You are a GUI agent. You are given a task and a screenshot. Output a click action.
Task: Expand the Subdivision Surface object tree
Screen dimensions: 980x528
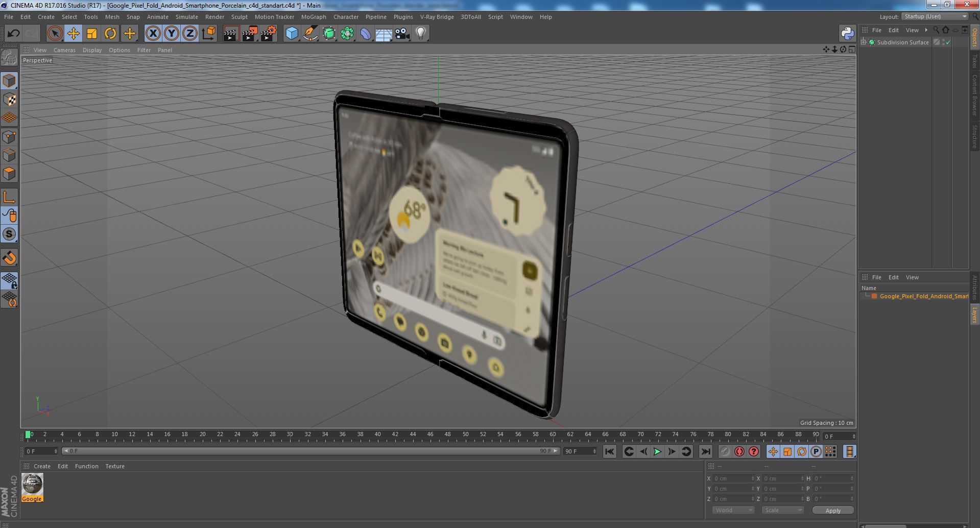[x=864, y=42]
